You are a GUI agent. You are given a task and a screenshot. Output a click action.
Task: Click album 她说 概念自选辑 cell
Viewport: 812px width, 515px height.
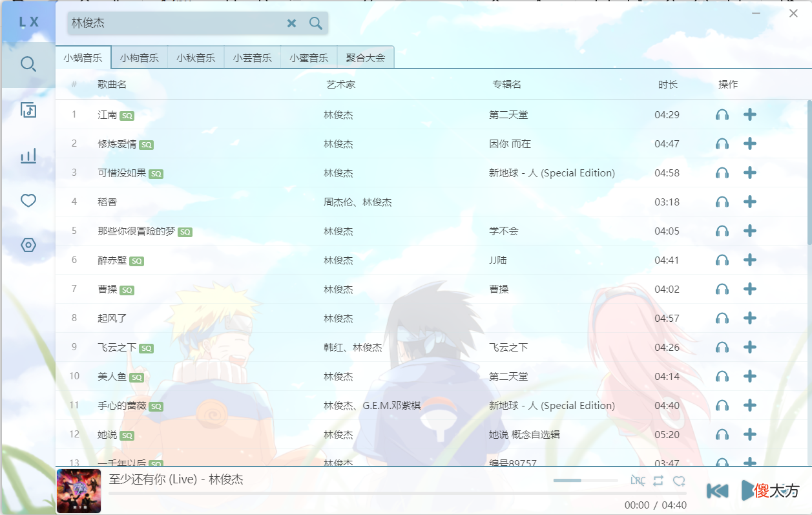[525, 435]
